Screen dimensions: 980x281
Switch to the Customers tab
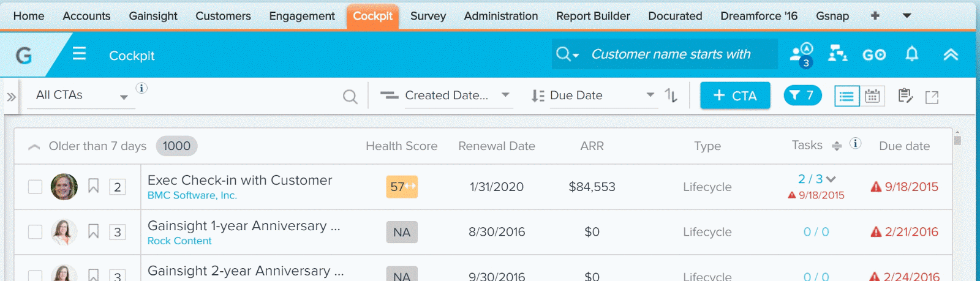coord(223,16)
